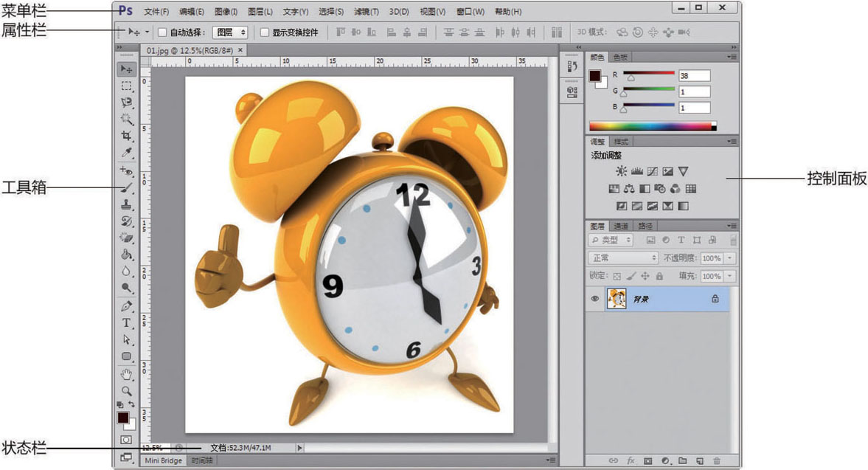Hide the 背景 layer with the eye icon
The width and height of the screenshot is (868, 470).
594,299
